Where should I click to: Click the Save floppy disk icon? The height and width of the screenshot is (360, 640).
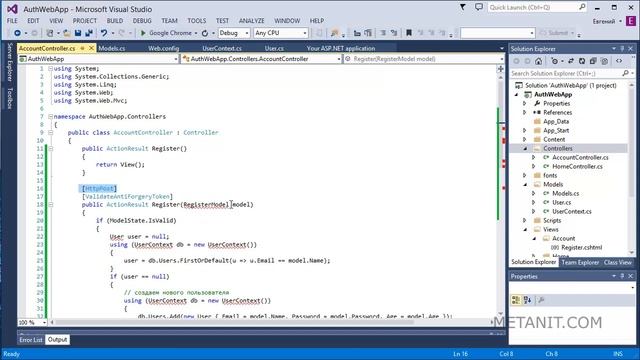(x=78, y=33)
